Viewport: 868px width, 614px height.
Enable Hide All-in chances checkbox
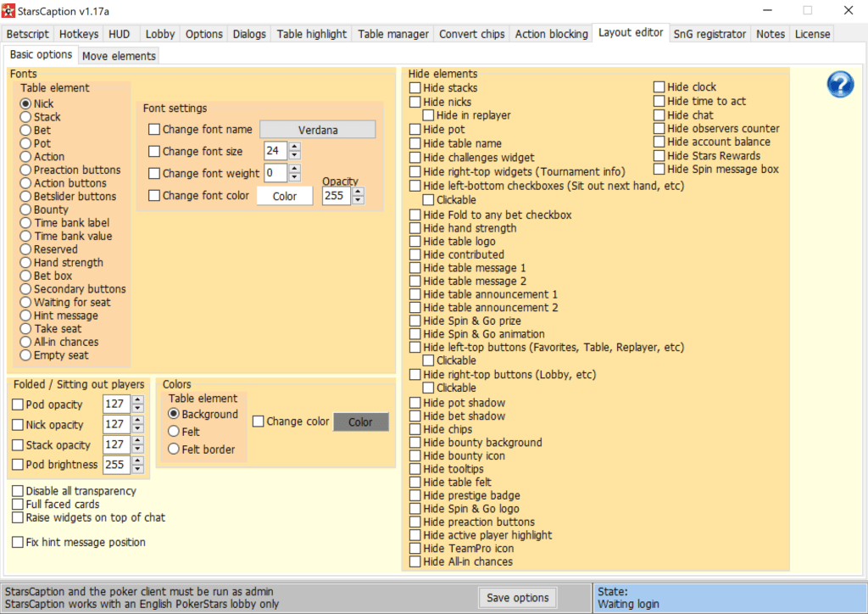[x=415, y=561]
